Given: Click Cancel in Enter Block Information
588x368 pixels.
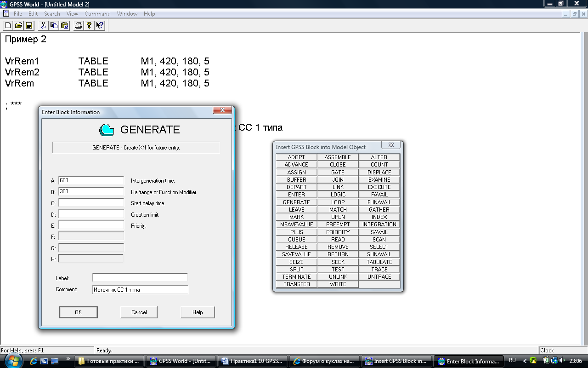Looking at the screenshot, I should click(139, 312).
